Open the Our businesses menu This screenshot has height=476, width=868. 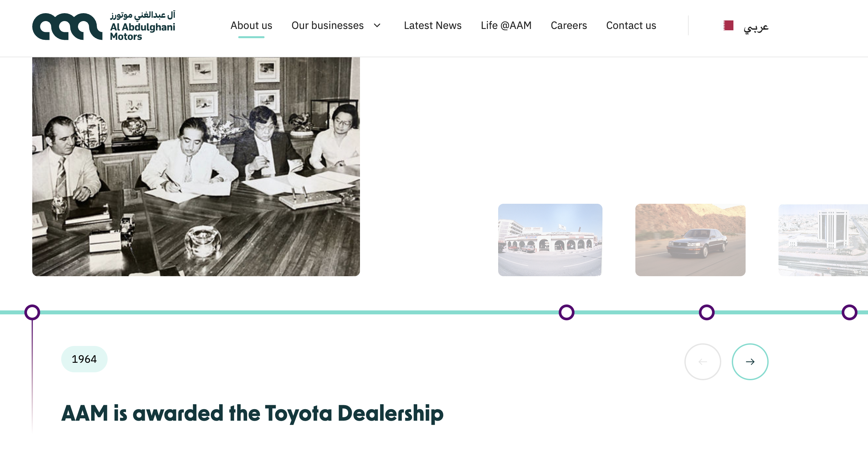tap(327, 25)
